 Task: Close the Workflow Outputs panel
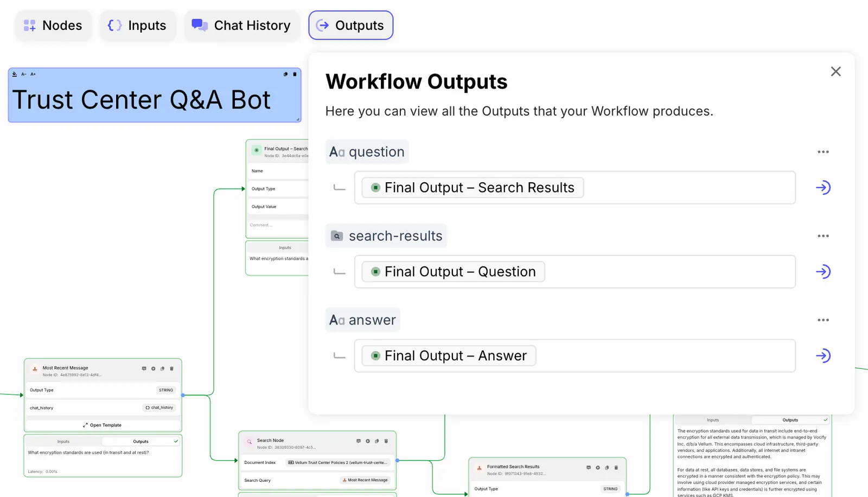[835, 72]
